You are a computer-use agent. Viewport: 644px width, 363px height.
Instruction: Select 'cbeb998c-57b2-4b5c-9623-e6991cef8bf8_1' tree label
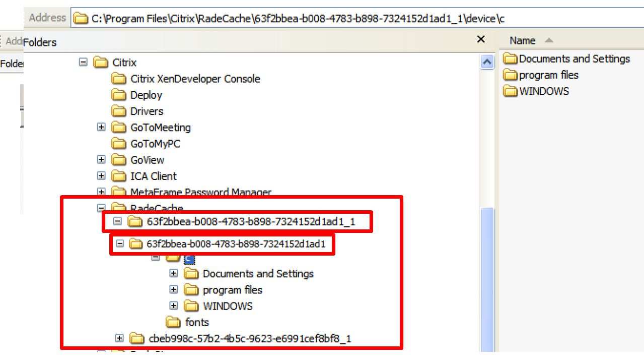point(250,338)
